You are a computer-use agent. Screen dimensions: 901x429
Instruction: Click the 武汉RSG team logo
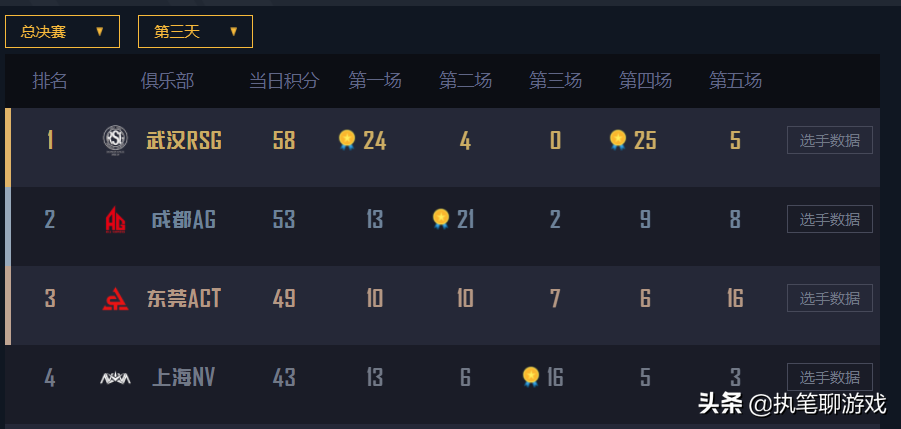pos(115,140)
